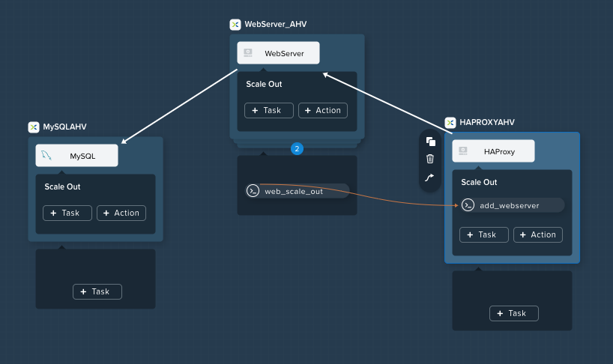Add a Task under HAProxy Scale Out
The height and width of the screenshot is (364, 613).
tap(484, 234)
